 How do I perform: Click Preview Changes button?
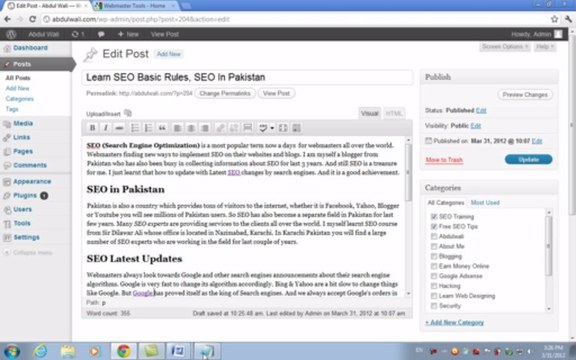tap(525, 94)
